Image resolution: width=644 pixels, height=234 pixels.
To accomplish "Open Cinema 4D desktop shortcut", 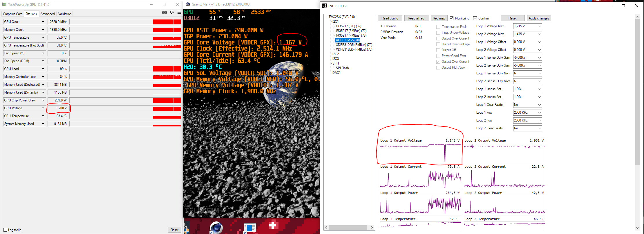I will [x=216, y=228].
